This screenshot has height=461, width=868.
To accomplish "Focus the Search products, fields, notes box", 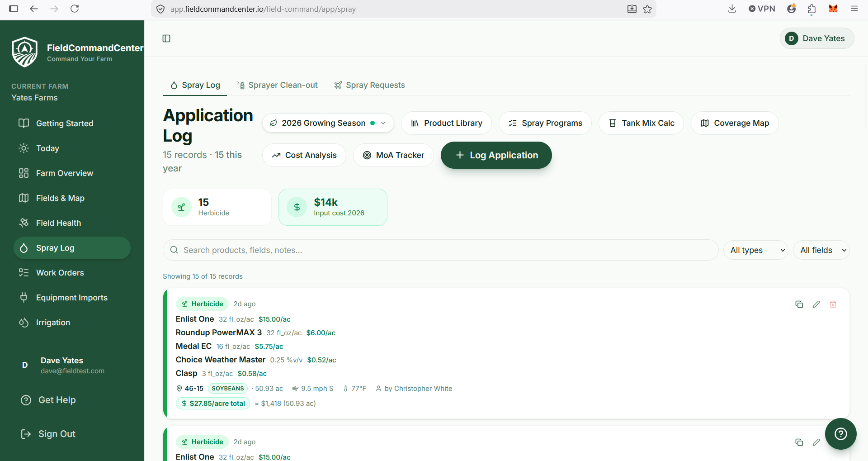I will coord(440,250).
